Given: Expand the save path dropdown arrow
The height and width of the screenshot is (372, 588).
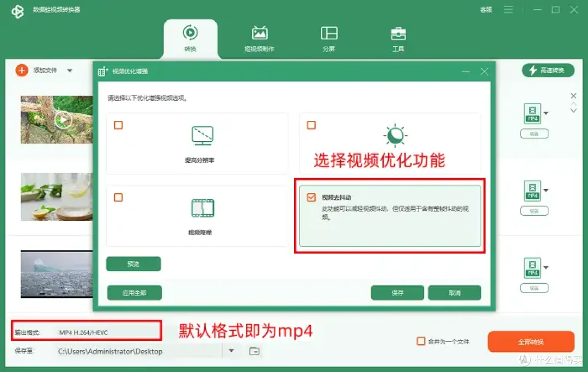Looking at the screenshot, I should 231,351.
